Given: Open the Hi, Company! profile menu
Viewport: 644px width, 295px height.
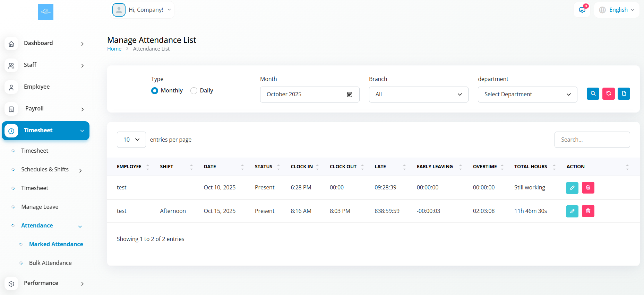Looking at the screenshot, I should pos(142,10).
